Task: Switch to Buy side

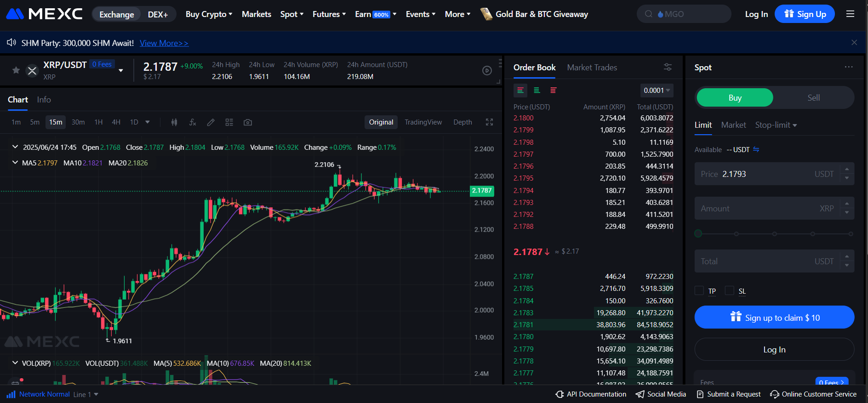Action: tap(735, 97)
